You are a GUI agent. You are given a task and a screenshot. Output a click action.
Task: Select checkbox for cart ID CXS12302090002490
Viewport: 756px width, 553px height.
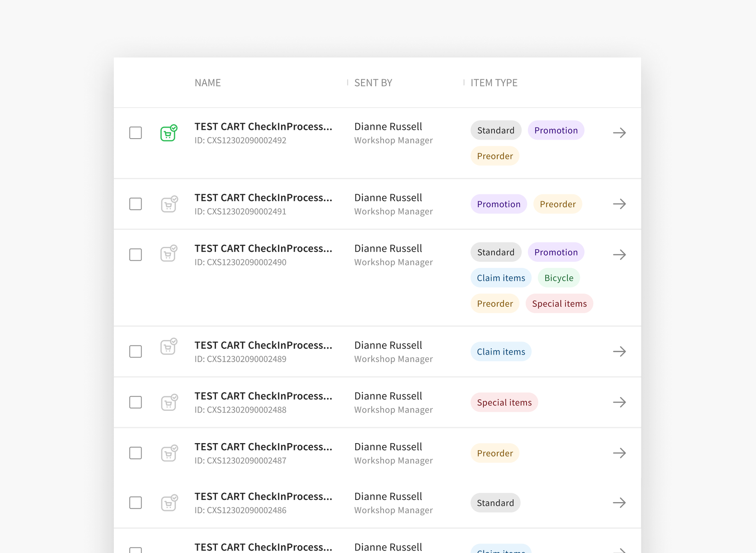135,254
